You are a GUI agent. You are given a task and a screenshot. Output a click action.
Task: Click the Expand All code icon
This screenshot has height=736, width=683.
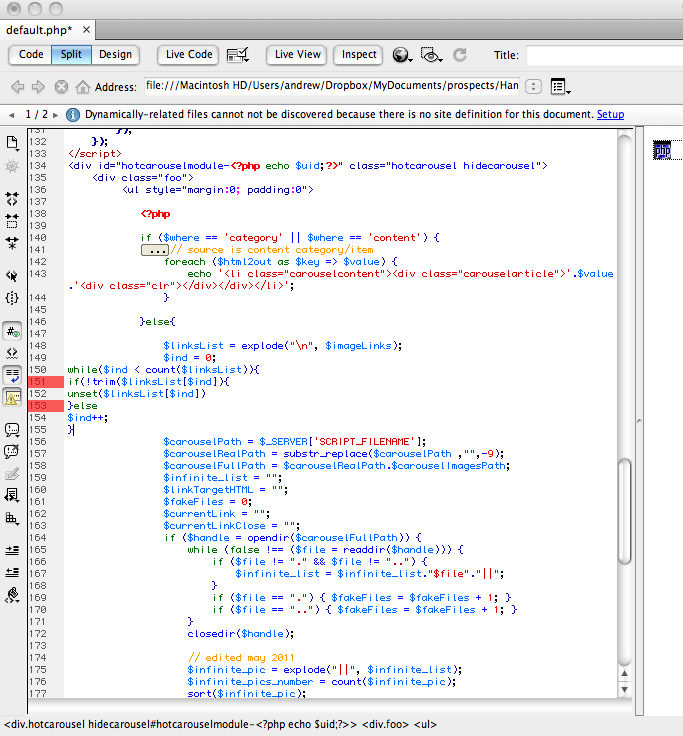12,243
